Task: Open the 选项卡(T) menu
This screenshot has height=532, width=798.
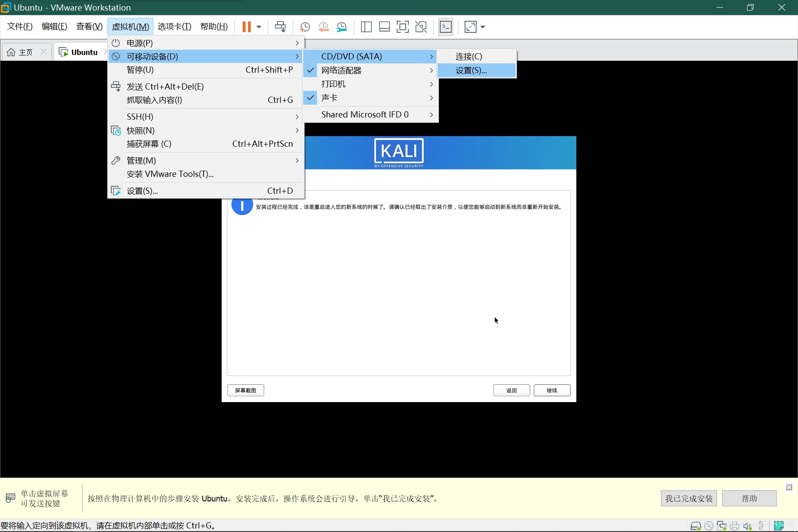Action: pyautogui.click(x=175, y=27)
